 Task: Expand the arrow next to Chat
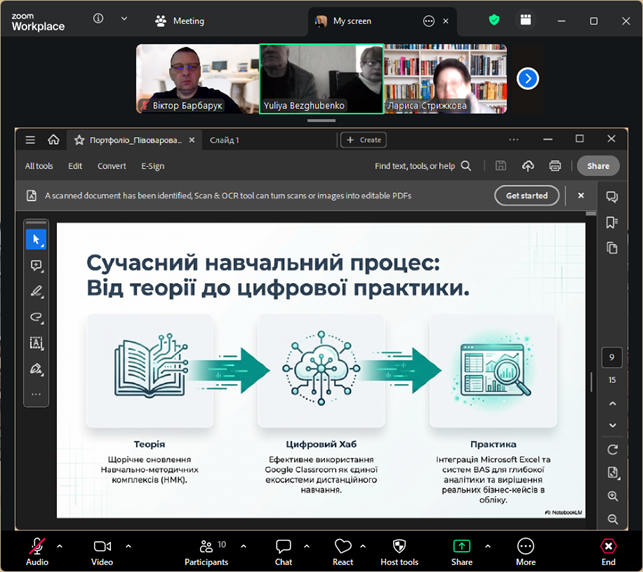click(307, 546)
